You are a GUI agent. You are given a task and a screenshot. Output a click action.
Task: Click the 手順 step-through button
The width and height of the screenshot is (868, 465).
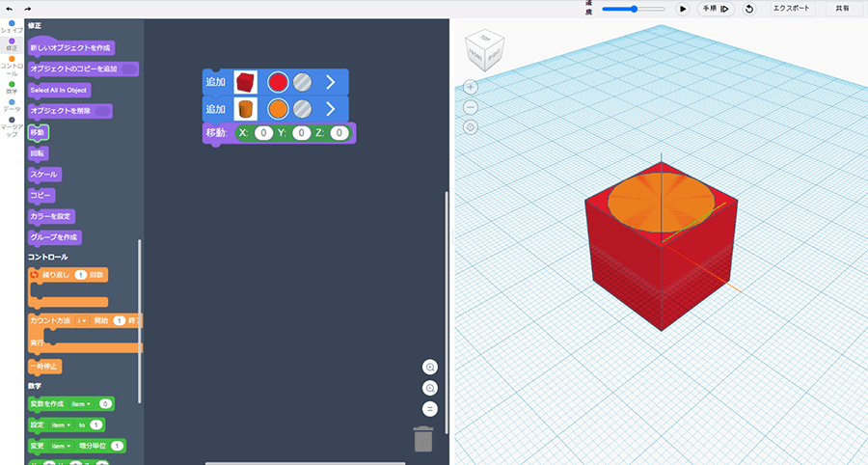pyautogui.click(x=716, y=9)
